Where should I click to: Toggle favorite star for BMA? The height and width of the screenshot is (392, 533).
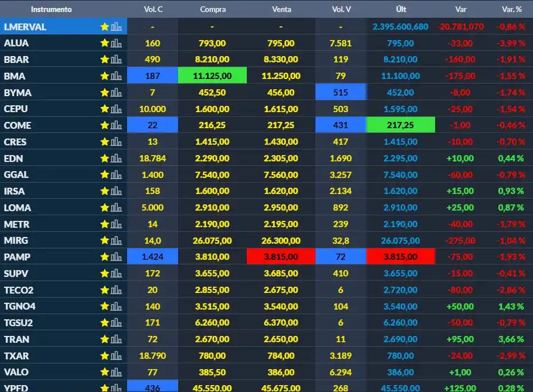105,76
